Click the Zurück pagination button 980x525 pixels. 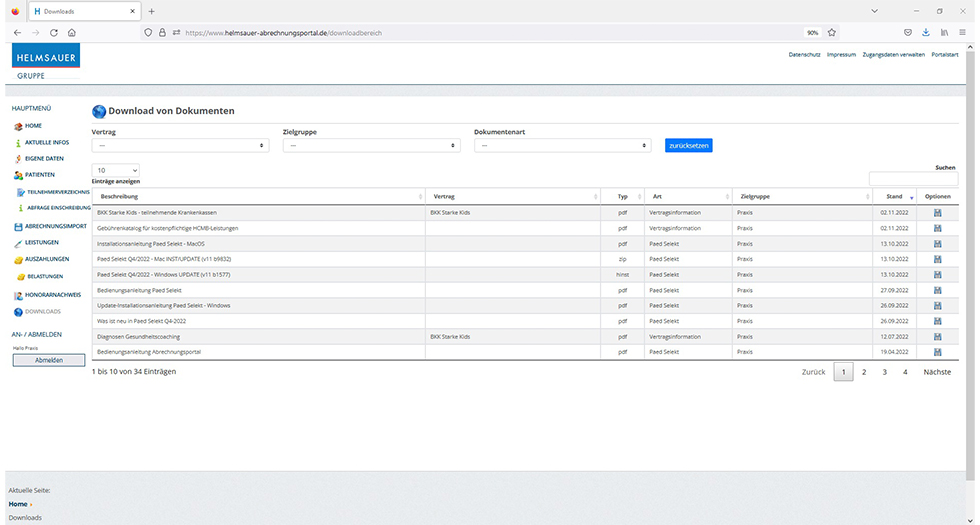pos(814,372)
